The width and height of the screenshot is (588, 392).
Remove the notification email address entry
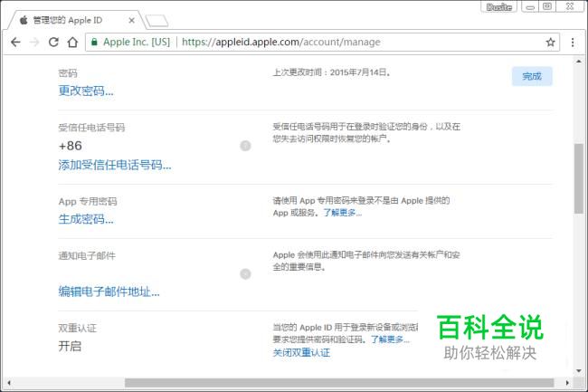click(x=245, y=273)
